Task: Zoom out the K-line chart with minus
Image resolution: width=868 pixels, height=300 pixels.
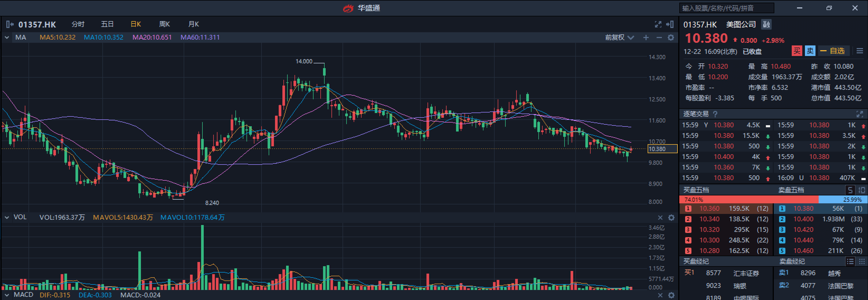Action: [659, 37]
